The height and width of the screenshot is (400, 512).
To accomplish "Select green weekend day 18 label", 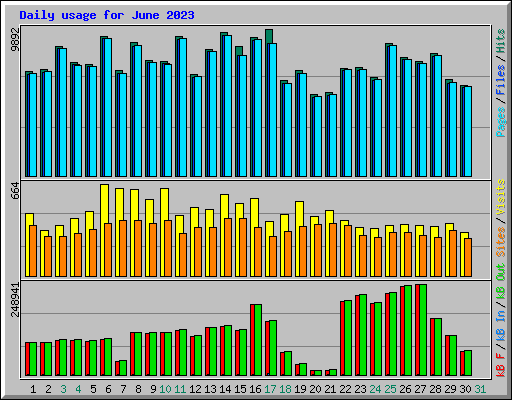I will 285,389.
